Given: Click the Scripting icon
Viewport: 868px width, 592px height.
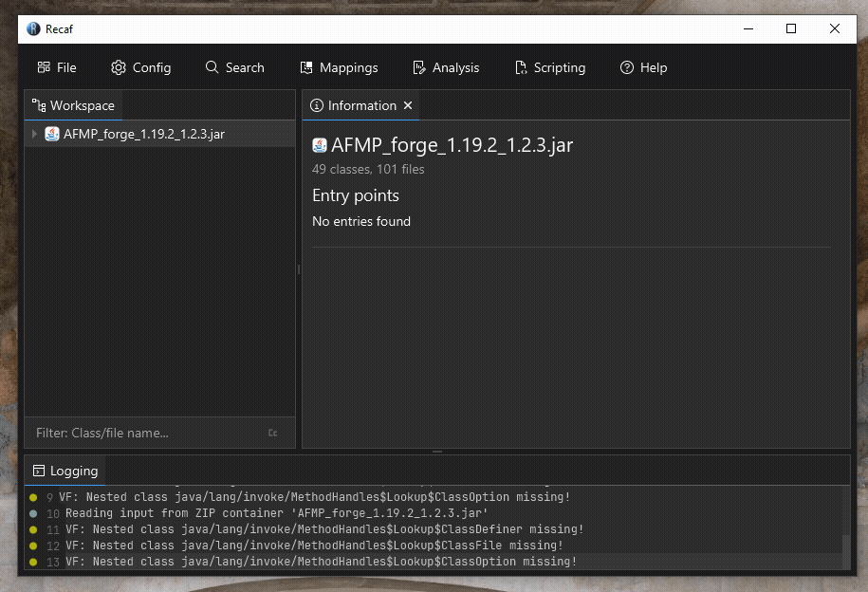Looking at the screenshot, I should pyautogui.click(x=521, y=67).
